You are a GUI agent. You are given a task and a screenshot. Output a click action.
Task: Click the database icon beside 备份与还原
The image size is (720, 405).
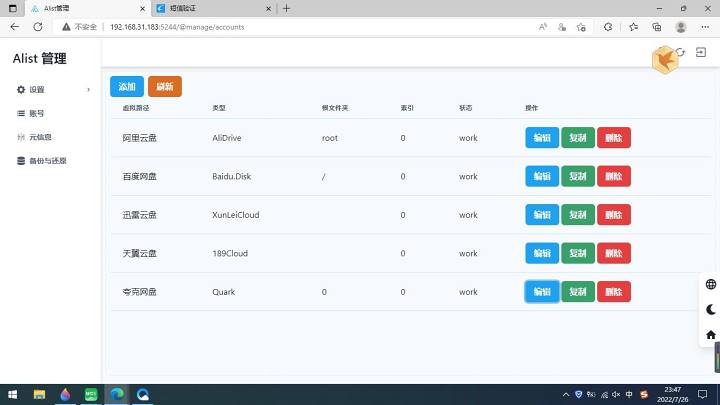[21, 161]
